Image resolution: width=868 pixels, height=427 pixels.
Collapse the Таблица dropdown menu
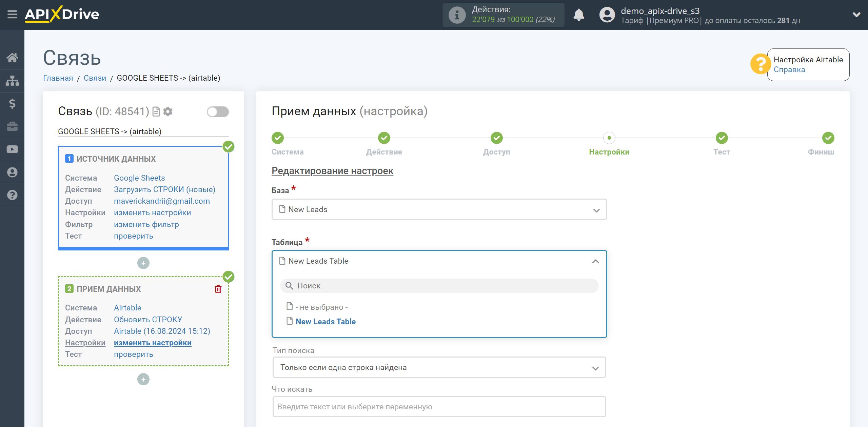pos(596,261)
